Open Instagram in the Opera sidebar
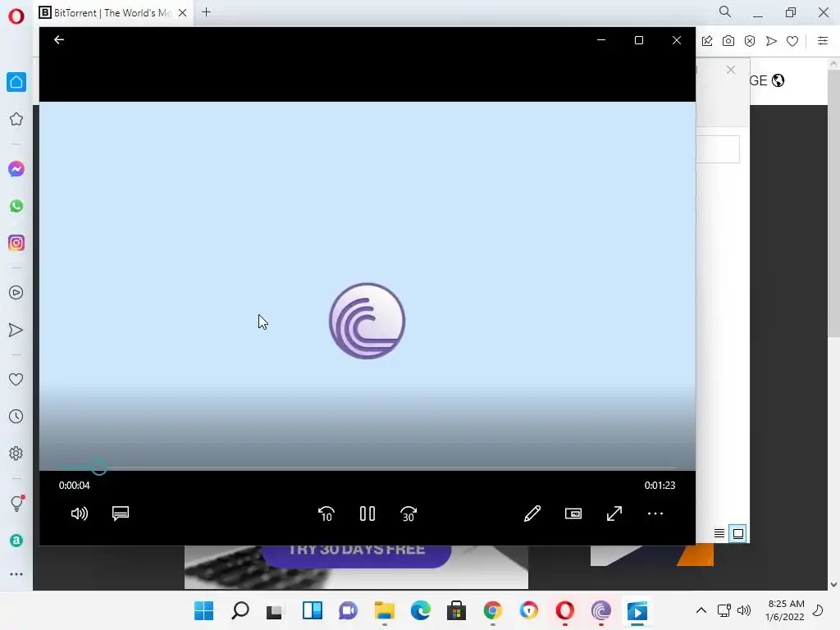This screenshot has width=840, height=630. (16, 243)
